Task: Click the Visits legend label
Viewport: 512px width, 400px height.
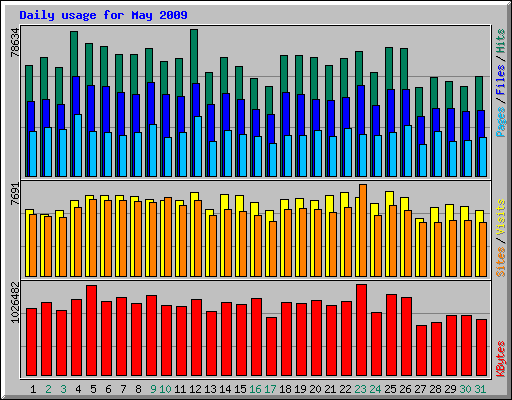Action: 501,217
